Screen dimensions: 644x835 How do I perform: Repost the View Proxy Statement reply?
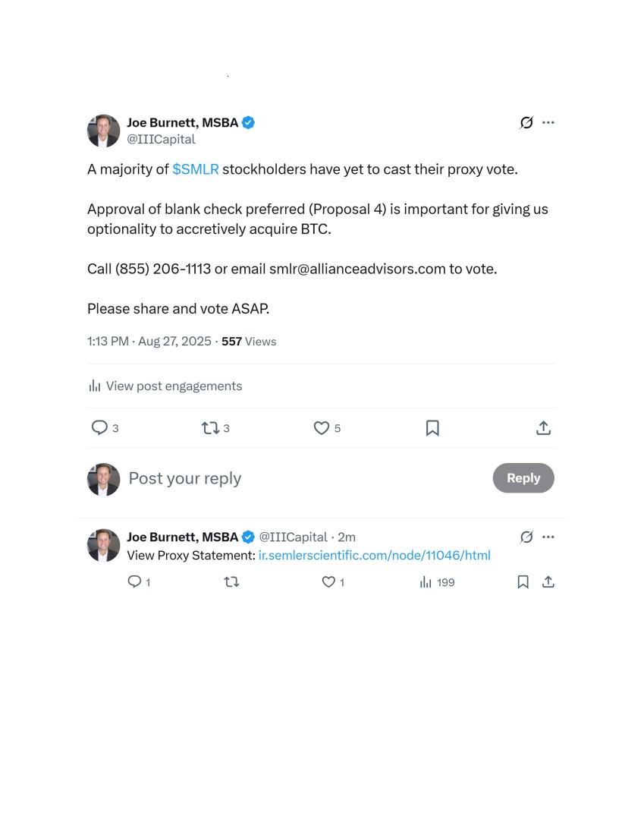pyautogui.click(x=231, y=582)
